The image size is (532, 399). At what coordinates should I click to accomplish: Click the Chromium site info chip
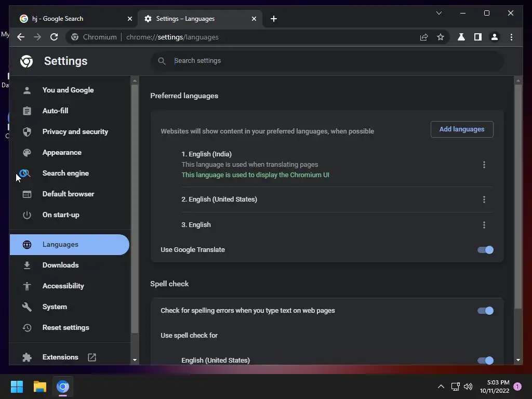[94, 37]
